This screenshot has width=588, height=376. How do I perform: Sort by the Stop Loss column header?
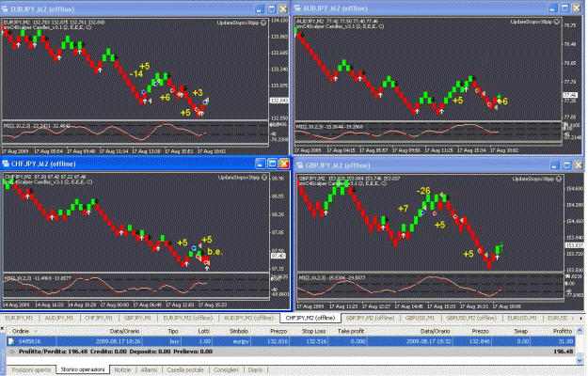(x=309, y=331)
